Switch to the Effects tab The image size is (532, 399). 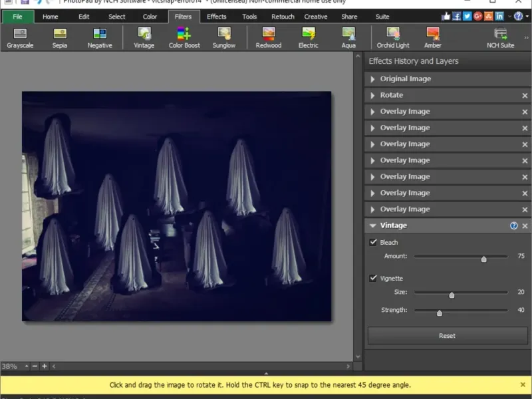pos(217,17)
